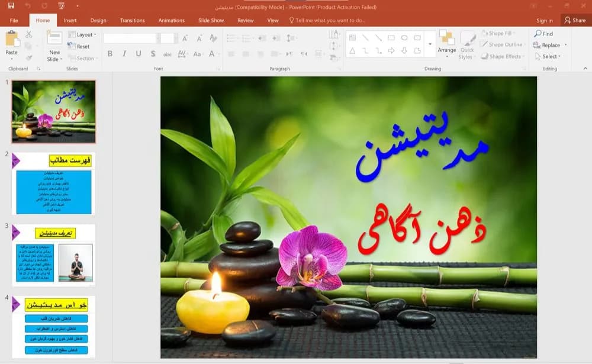Screen dimensions: 592x364
Task: Click the Share button
Action: pyautogui.click(x=575, y=20)
